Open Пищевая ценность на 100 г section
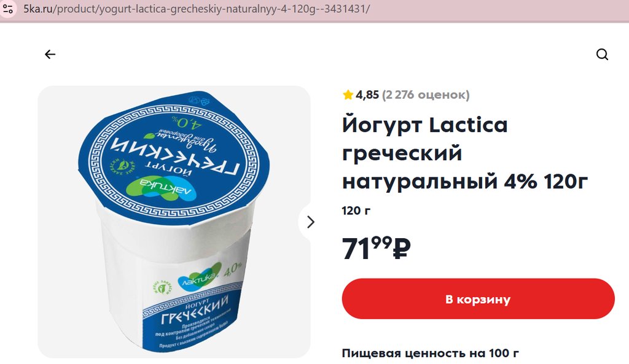Viewport: 629px width, 364px height. [x=430, y=353]
